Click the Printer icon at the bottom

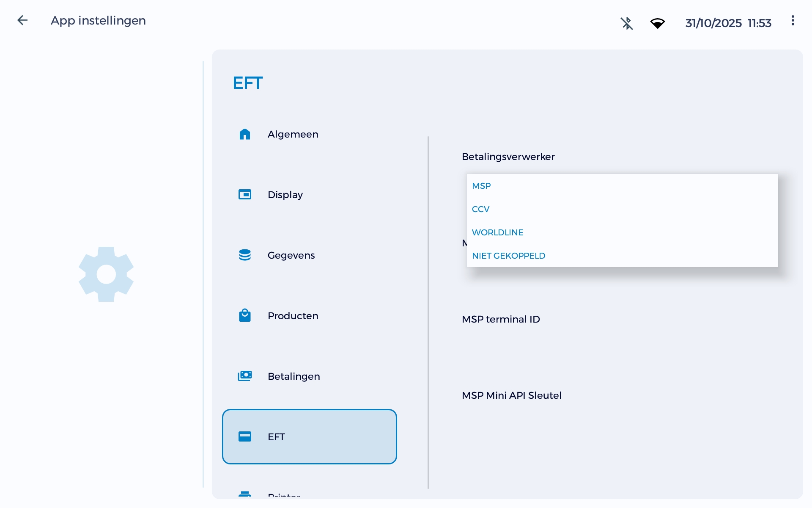245,495
